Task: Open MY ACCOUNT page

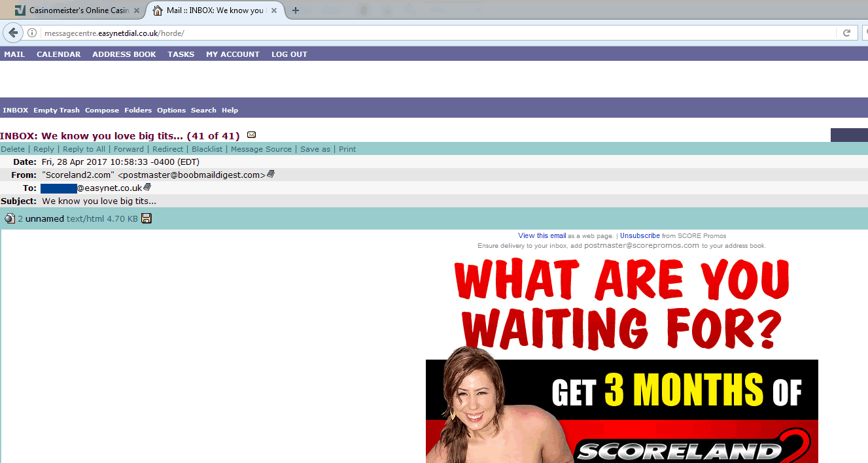Action: pyautogui.click(x=233, y=54)
